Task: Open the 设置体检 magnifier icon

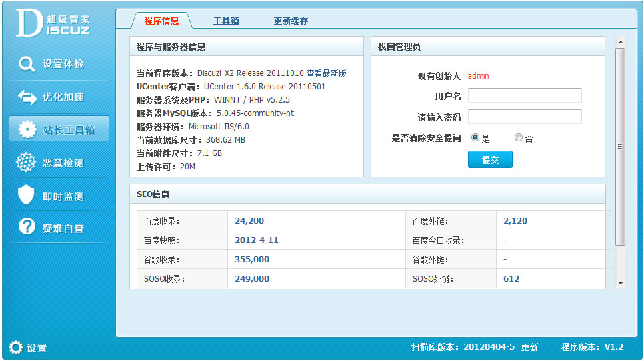Action: pyautogui.click(x=27, y=64)
